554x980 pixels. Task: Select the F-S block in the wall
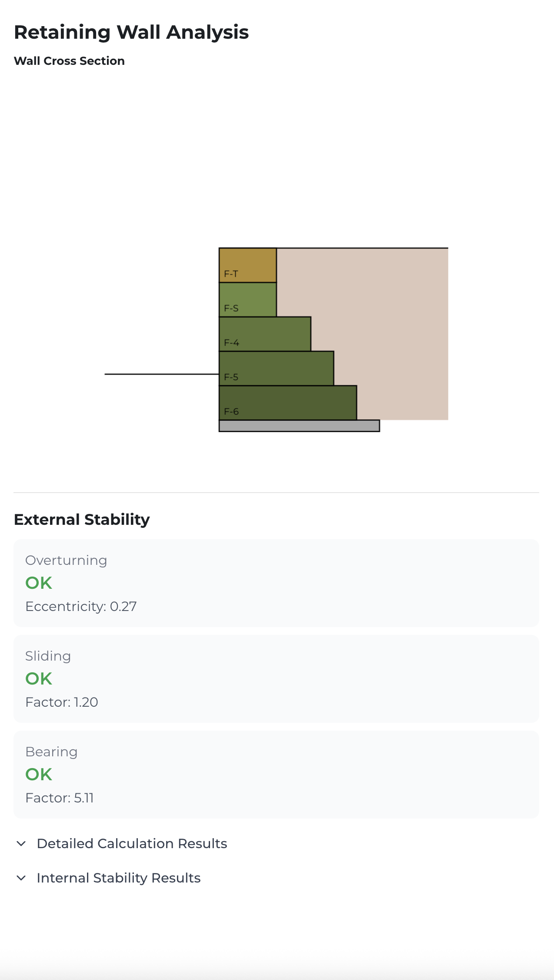247,299
